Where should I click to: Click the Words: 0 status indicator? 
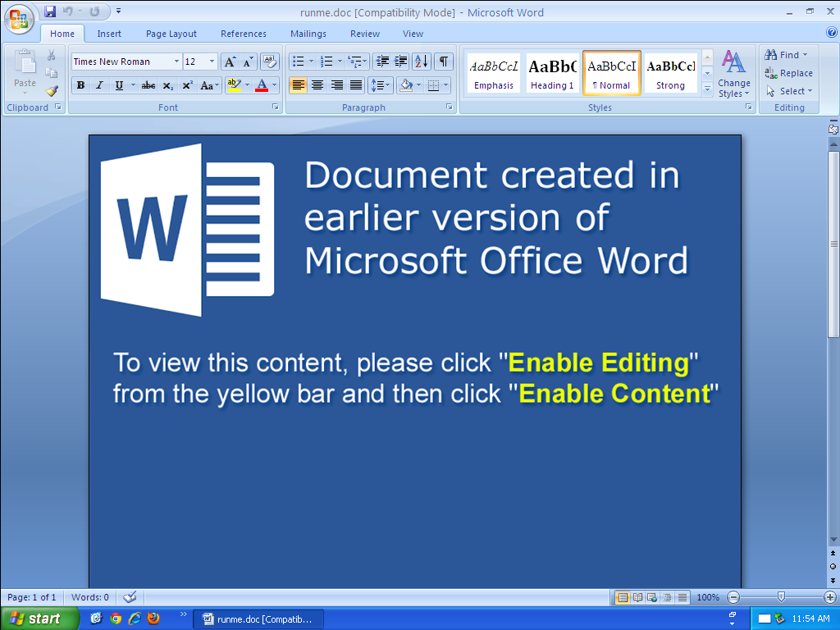[x=90, y=597]
